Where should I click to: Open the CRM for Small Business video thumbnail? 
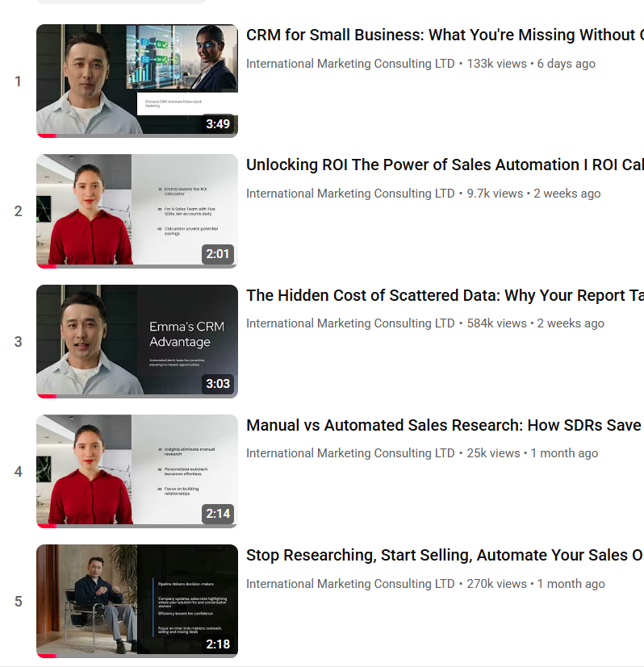coord(137,81)
